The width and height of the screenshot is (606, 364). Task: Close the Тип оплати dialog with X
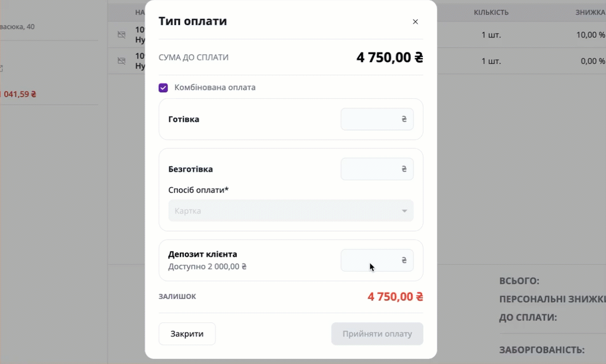[415, 22]
